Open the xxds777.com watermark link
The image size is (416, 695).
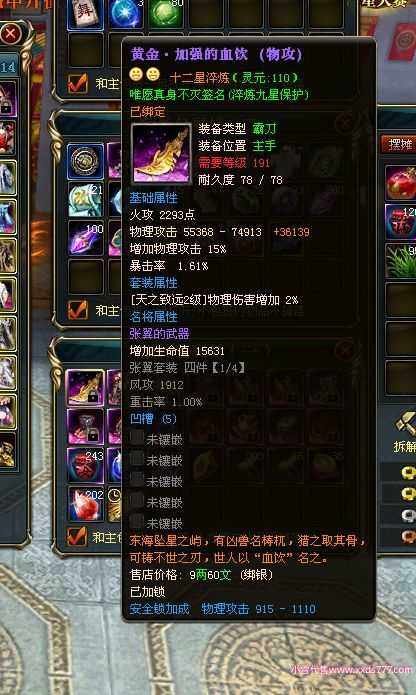pos(352,669)
